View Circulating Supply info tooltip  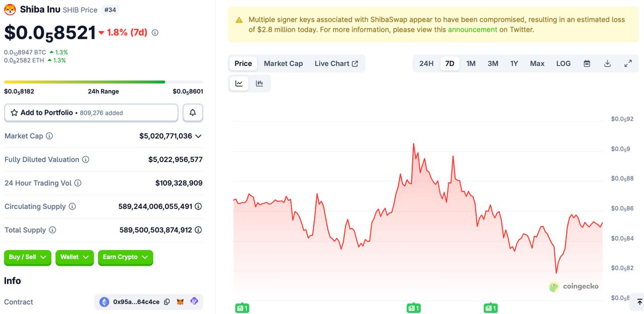71,206
